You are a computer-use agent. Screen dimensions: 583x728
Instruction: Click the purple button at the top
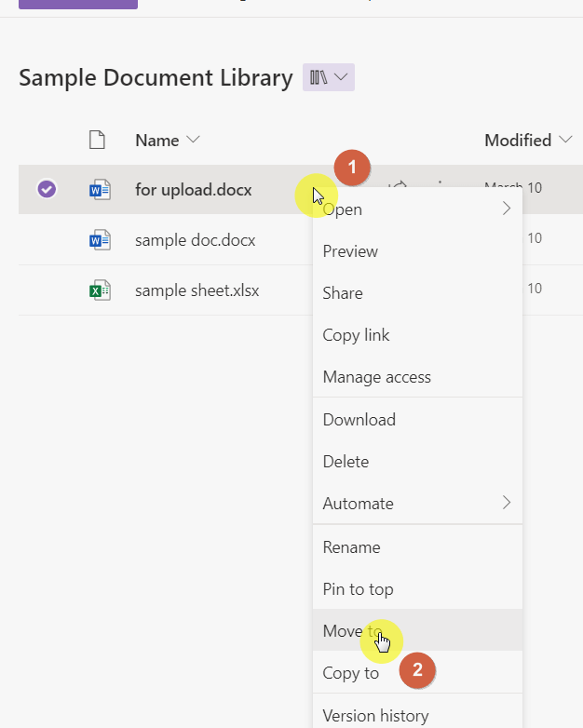tap(78, 4)
